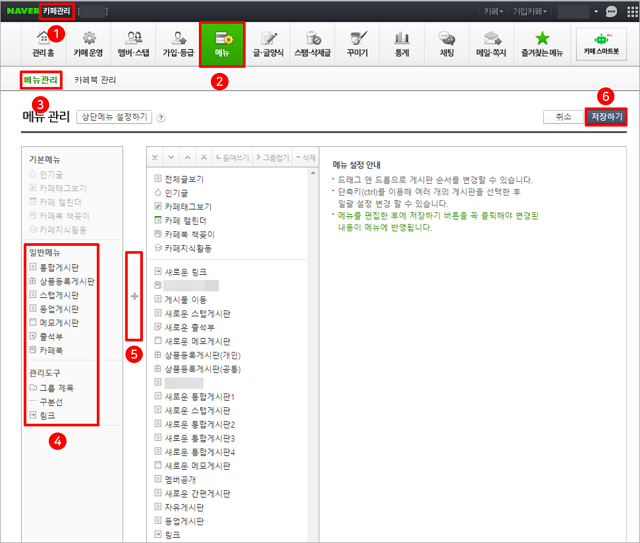Open 즐겨찾는 메뉴 star icon
Image resolution: width=640 pixels, height=543 pixels.
click(542, 37)
